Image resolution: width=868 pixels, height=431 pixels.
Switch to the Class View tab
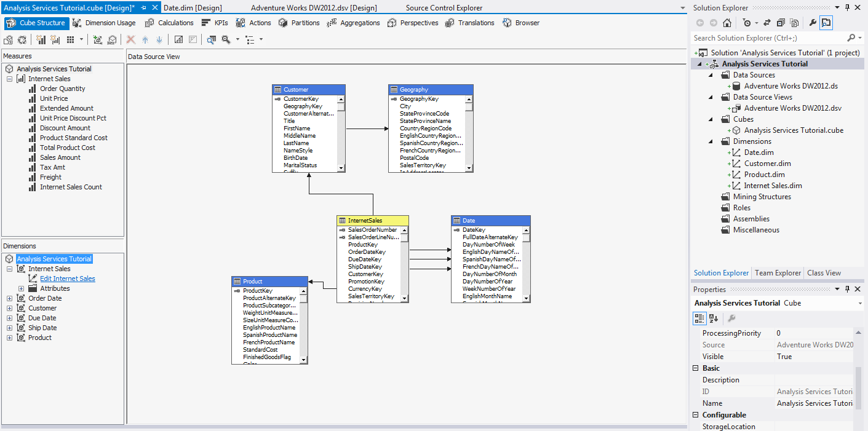[x=824, y=273]
